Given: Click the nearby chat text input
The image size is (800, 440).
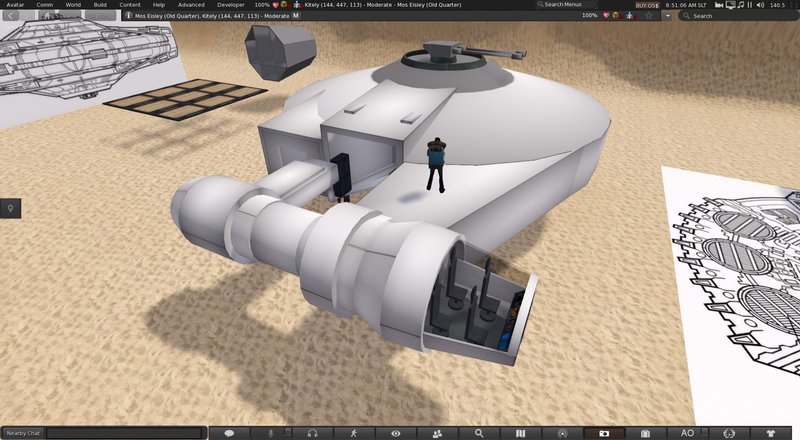Looking at the screenshot, I should pos(125,433).
